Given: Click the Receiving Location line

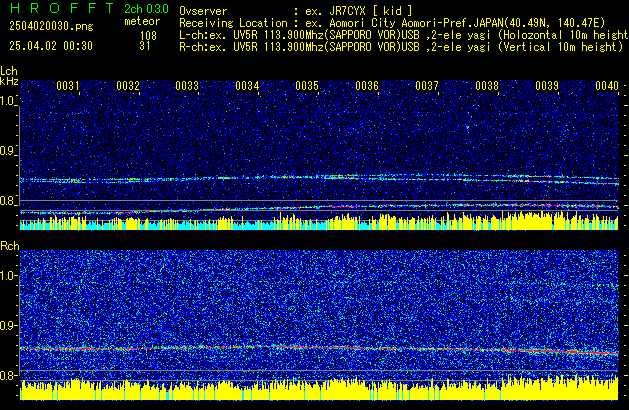Looking at the screenshot, I should [392, 23].
